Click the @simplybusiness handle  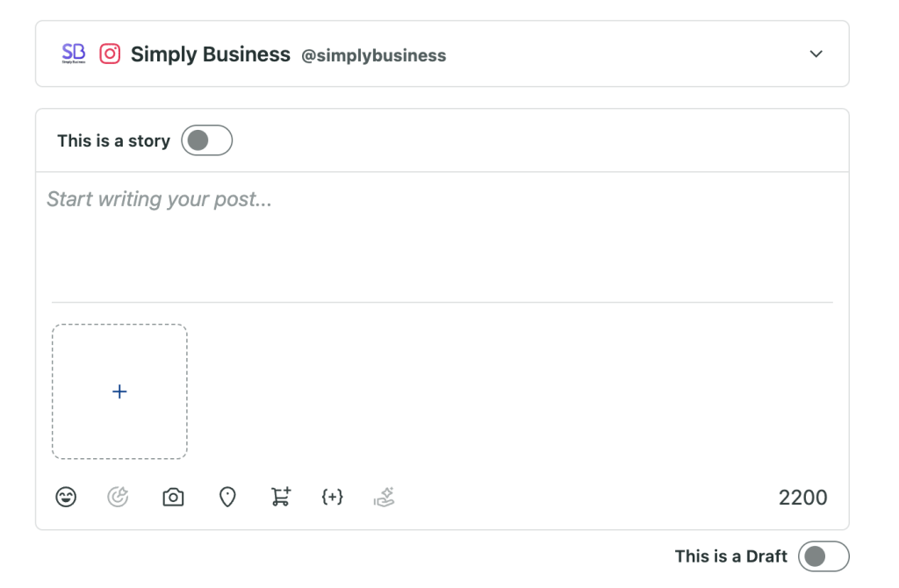pyautogui.click(x=374, y=55)
